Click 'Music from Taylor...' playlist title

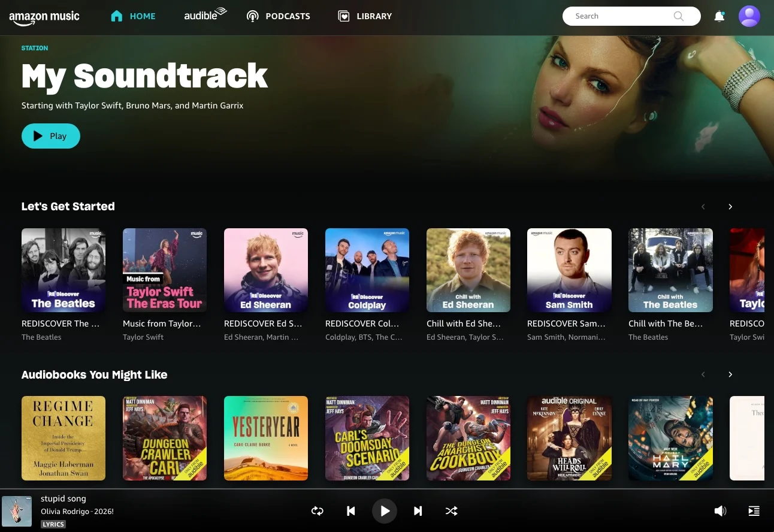coord(162,324)
